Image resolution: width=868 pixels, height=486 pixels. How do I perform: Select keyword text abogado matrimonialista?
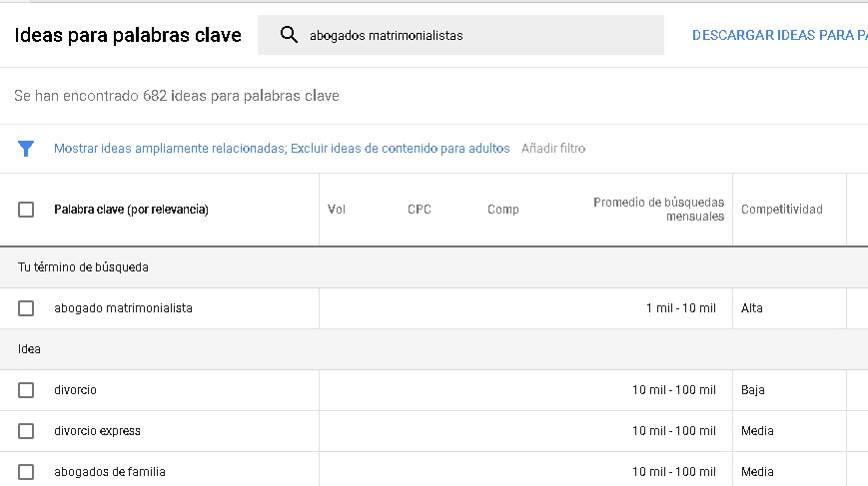pyautogui.click(x=123, y=308)
